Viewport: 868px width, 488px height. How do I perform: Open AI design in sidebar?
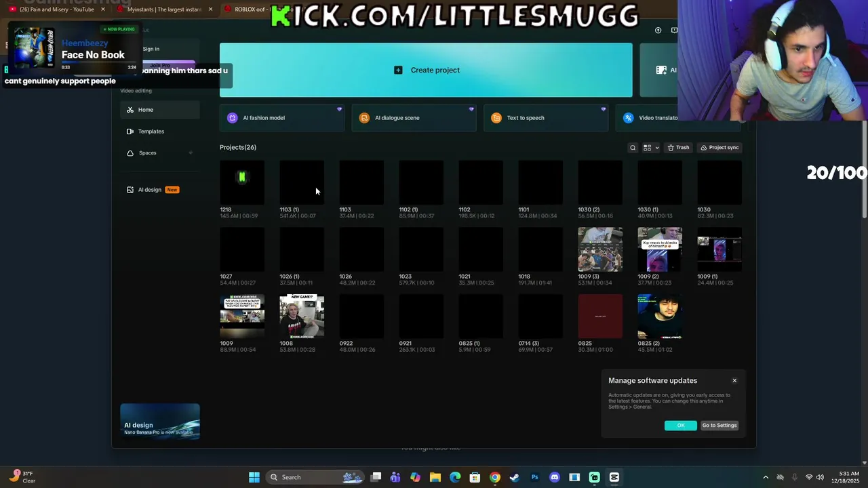coord(160,190)
